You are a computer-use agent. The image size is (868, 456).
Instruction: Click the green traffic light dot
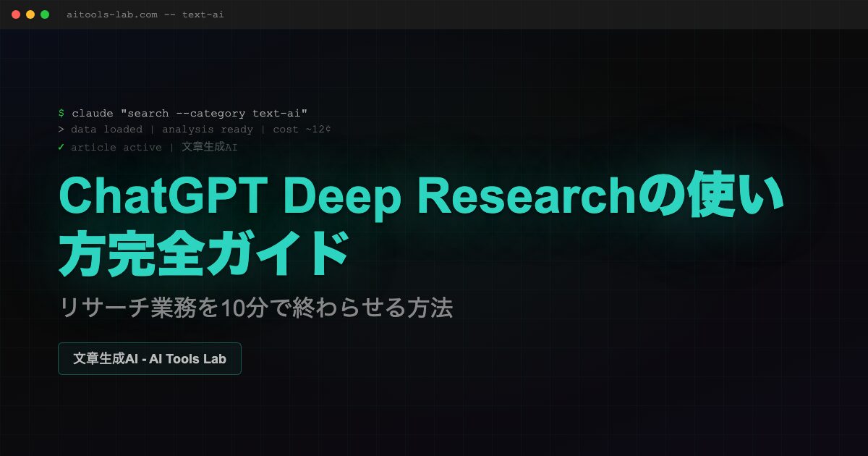[x=43, y=13]
